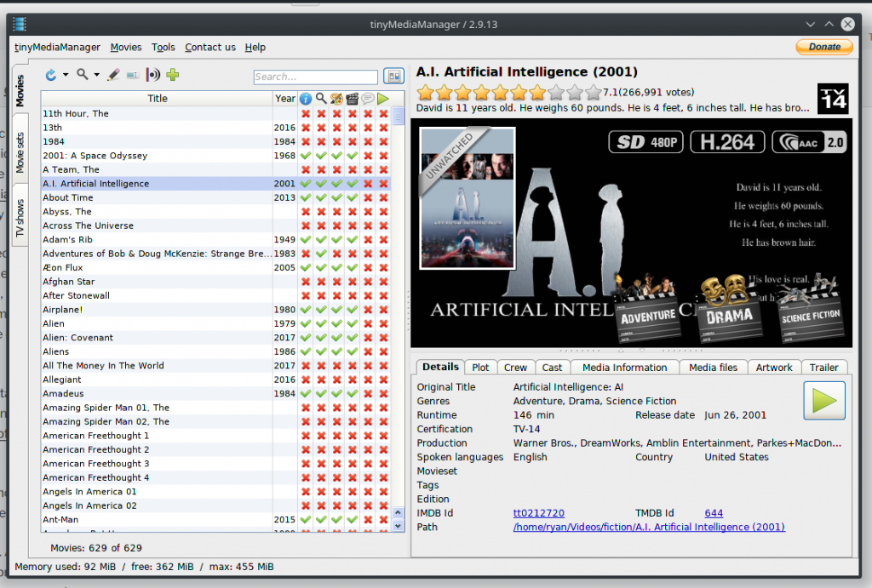
Task: Open TMDB link 644
Action: coord(714,513)
